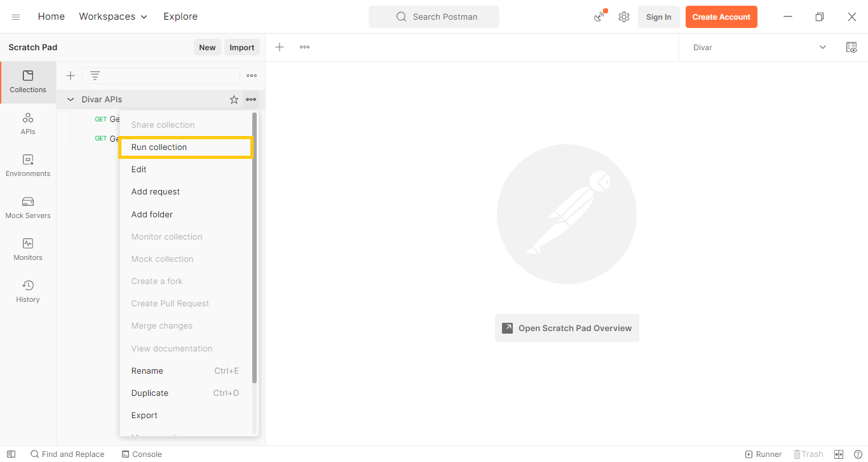The image size is (868, 462).
Task: Choose Rename from the context menu
Action: 186,371
